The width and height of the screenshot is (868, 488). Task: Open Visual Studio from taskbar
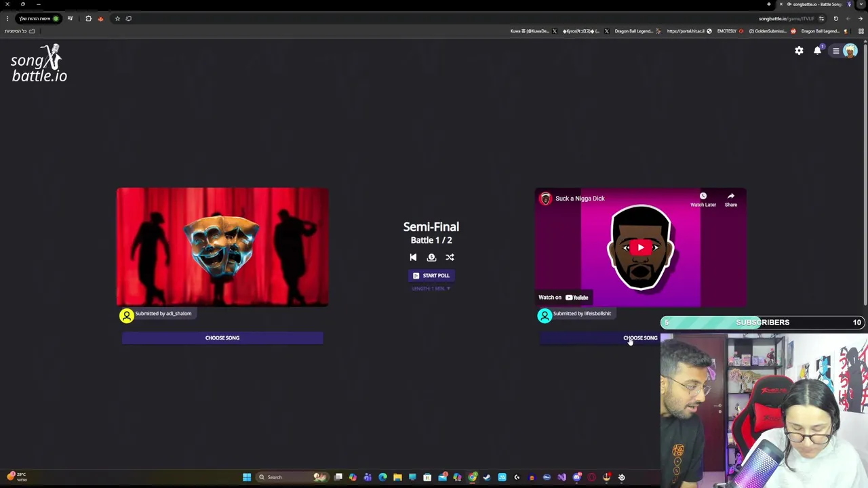click(x=561, y=477)
